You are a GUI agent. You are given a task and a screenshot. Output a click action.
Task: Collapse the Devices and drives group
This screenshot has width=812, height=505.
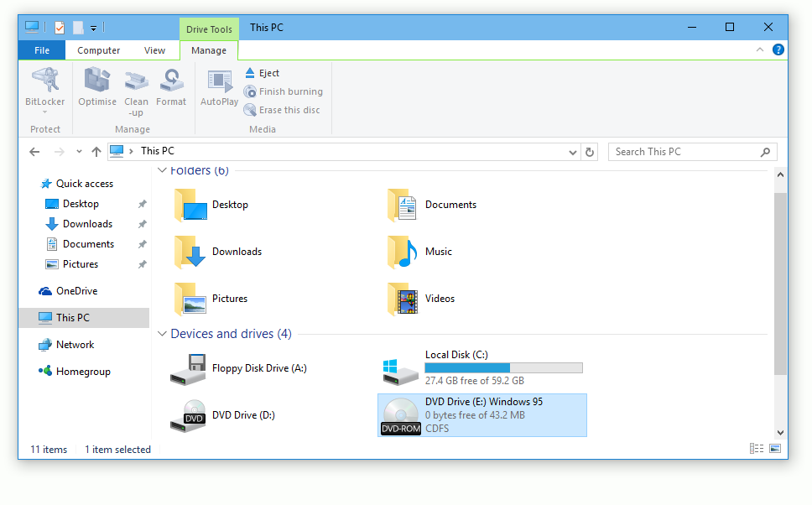(x=162, y=334)
